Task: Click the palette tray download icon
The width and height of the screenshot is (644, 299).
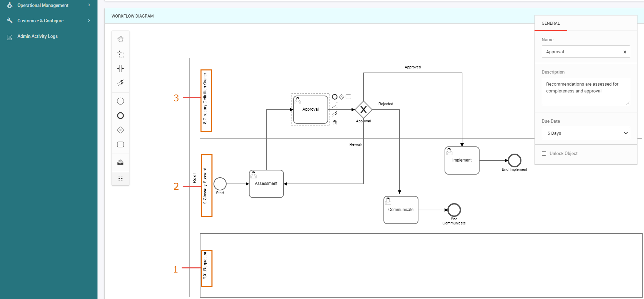Action: pos(120,163)
